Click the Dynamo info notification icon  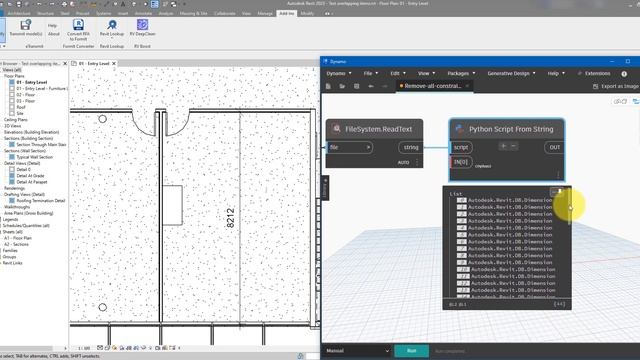point(624,74)
